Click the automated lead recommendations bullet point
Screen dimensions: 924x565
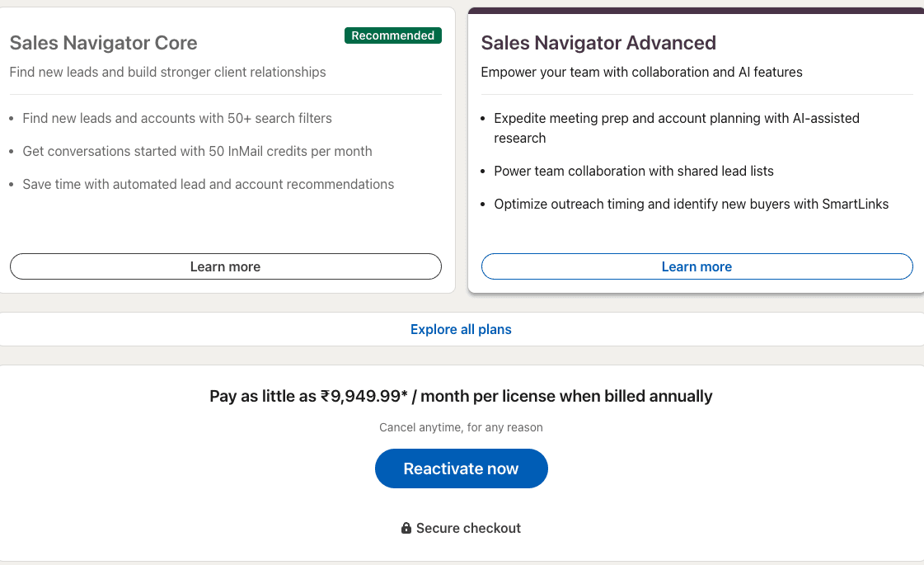[x=208, y=184]
